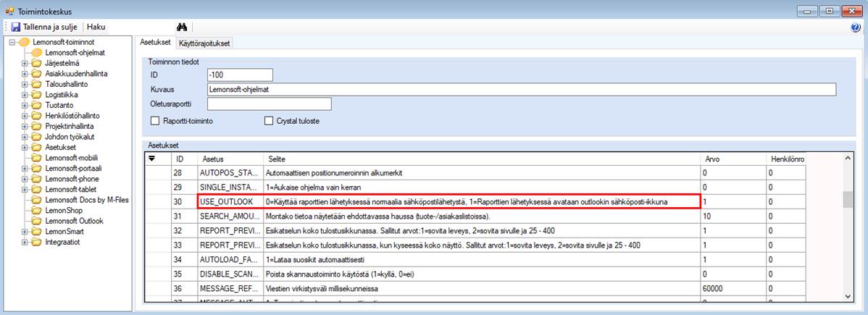Screen dimensions: 868x315
Task: Click the Oletusraportti input field
Action: coord(269,104)
